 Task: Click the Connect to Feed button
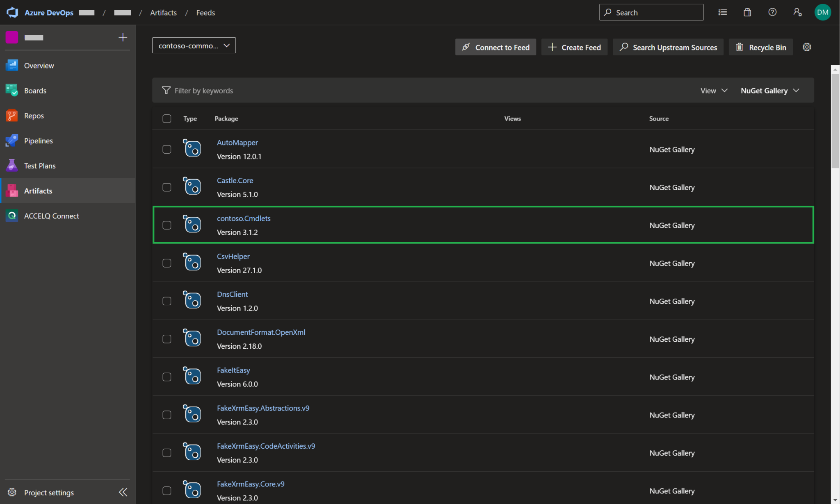495,47
